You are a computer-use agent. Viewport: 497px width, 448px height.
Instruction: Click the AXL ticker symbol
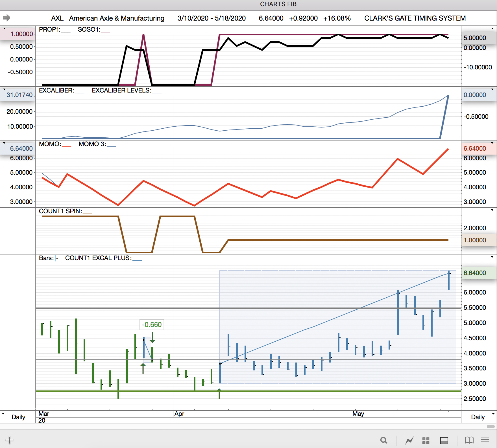[57, 18]
